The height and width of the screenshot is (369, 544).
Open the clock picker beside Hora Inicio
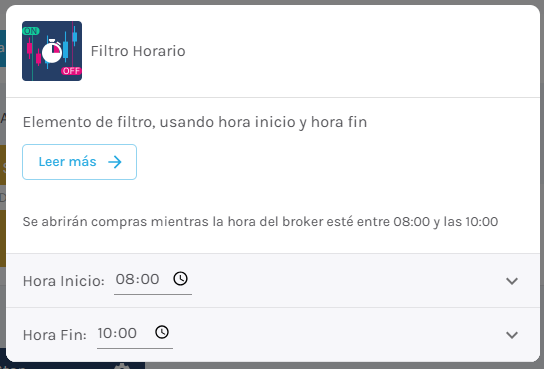[x=180, y=278]
